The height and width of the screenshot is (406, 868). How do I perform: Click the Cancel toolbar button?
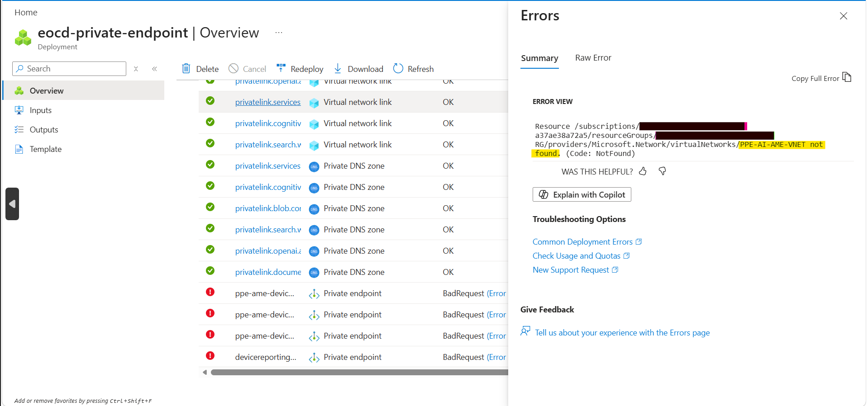tap(248, 69)
